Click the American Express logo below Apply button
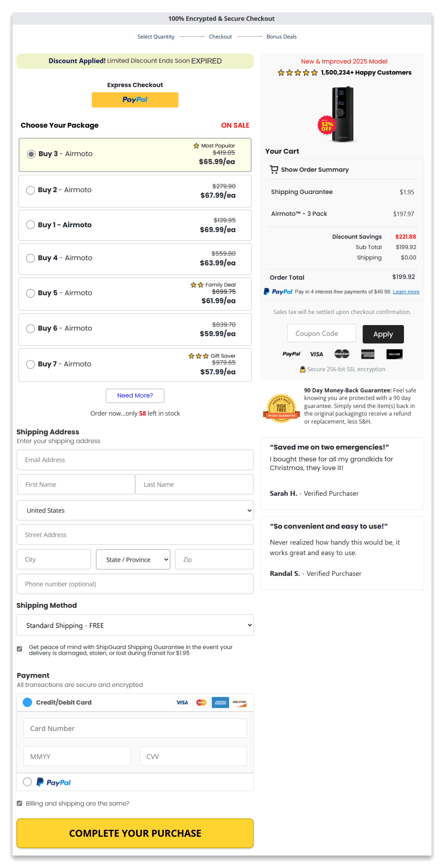 point(368,354)
